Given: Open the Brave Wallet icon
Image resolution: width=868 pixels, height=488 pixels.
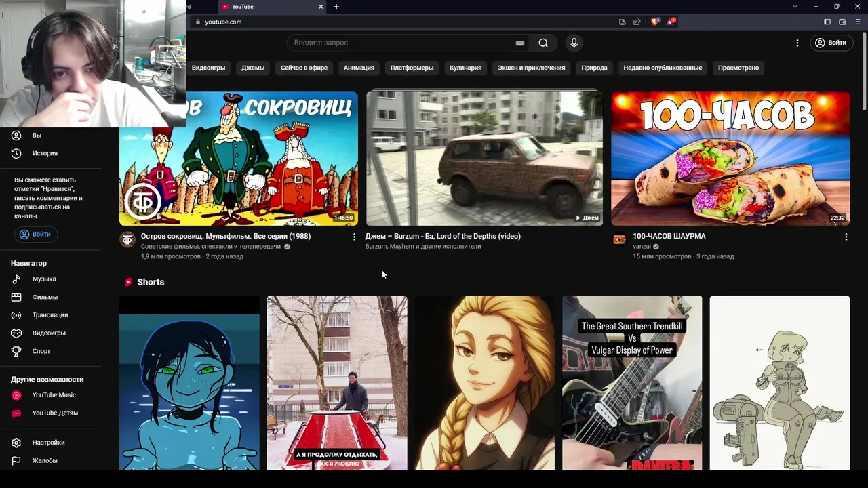Looking at the screenshot, I should tap(842, 22).
